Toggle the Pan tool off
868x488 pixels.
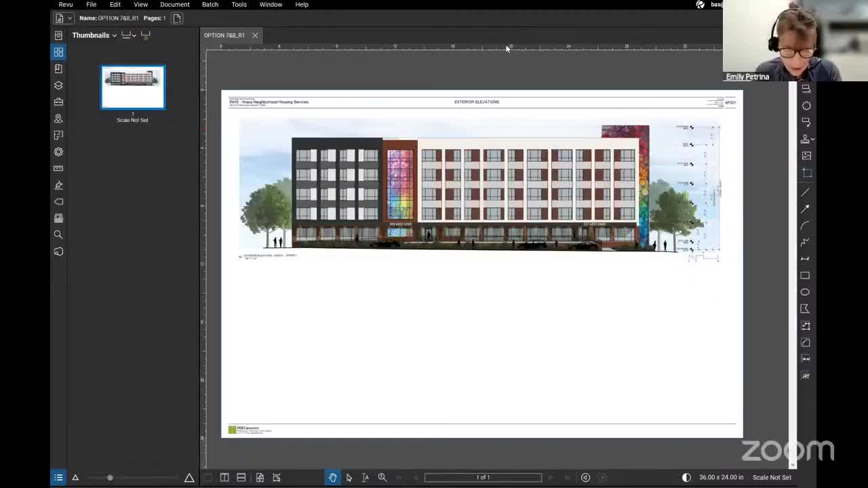pos(332,477)
